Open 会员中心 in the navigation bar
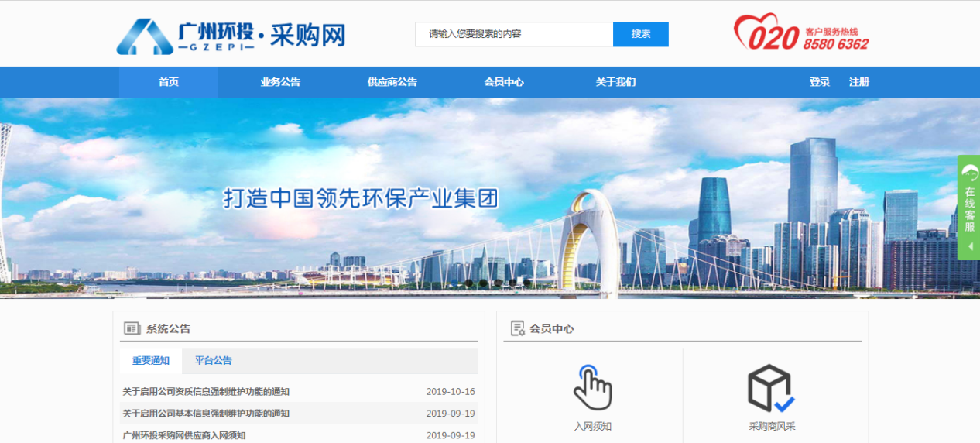The image size is (980, 443). coord(504,82)
